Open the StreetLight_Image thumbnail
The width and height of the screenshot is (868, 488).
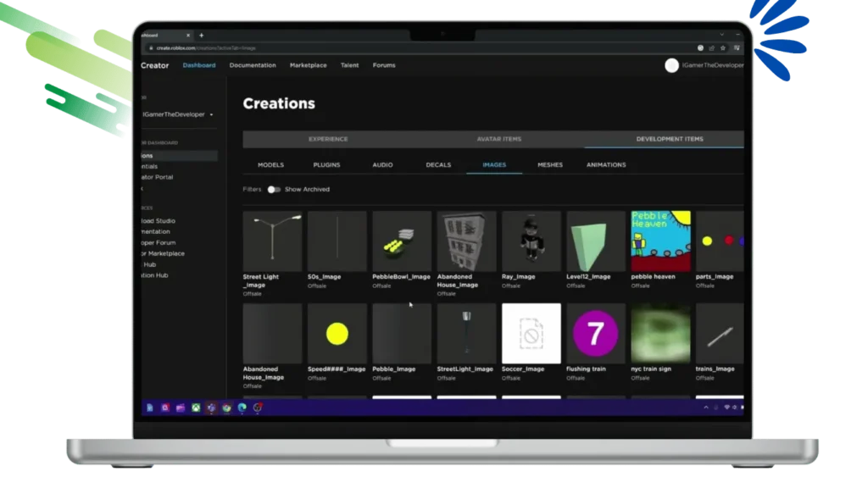point(467,334)
